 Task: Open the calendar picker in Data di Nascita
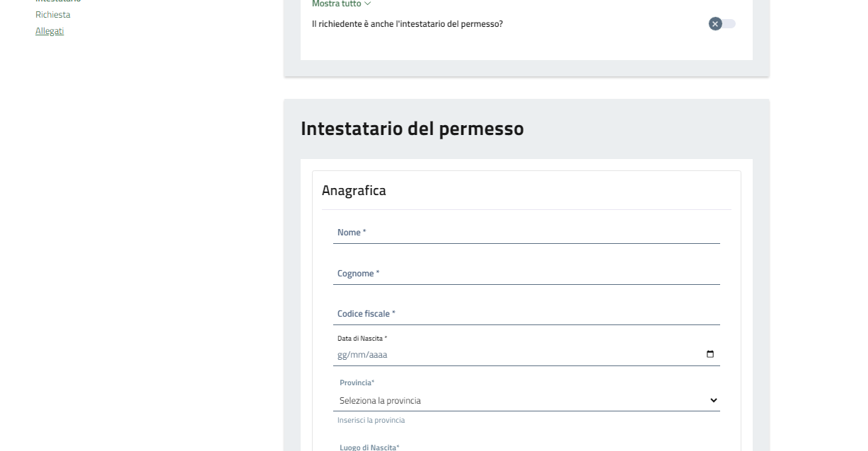[710, 354]
